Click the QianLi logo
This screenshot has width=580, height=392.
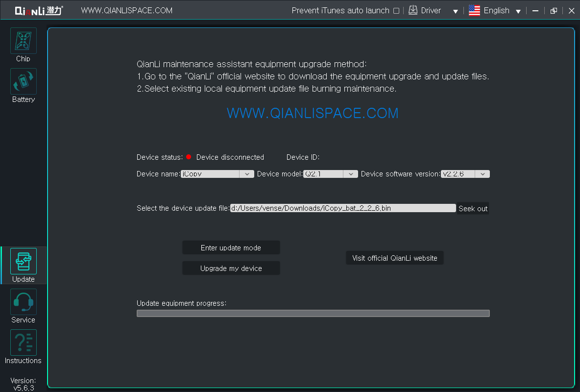pos(39,10)
